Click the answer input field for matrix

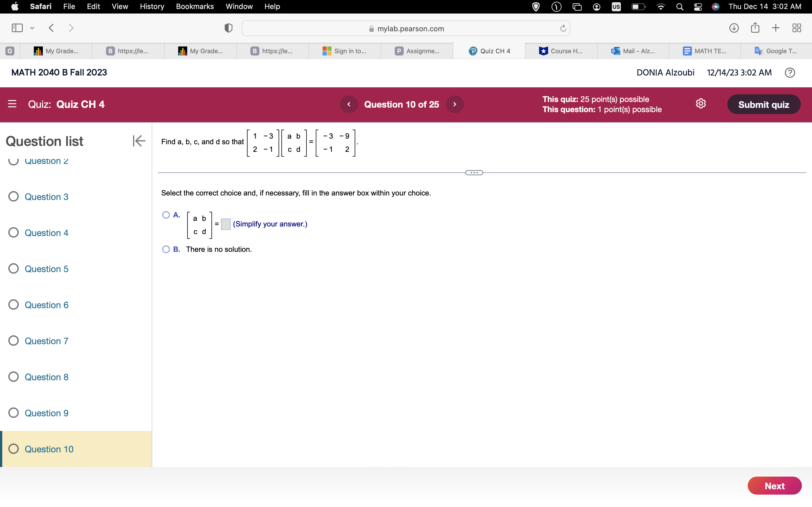point(225,224)
